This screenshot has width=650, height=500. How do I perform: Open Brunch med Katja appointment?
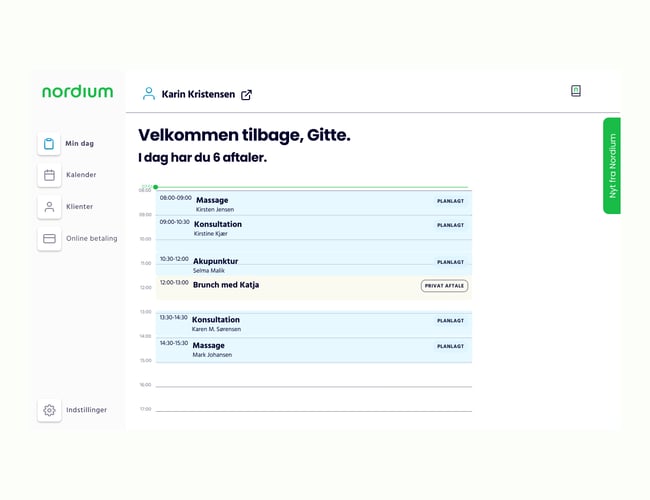coord(314,288)
